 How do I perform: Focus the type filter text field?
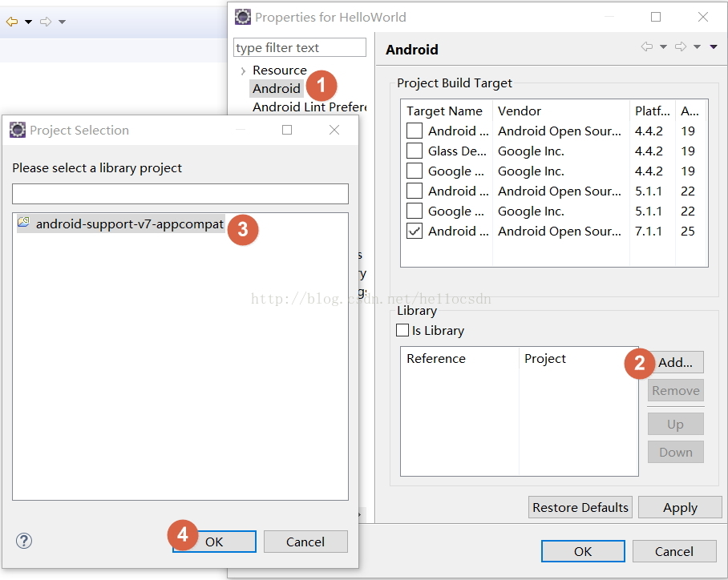click(x=300, y=47)
